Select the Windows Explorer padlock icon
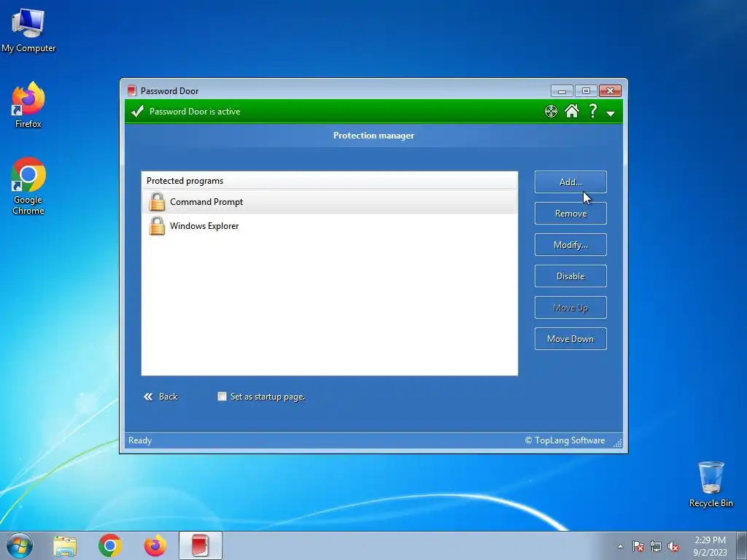Image resolution: width=747 pixels, height=560 pixels. (x=157, y=226)
